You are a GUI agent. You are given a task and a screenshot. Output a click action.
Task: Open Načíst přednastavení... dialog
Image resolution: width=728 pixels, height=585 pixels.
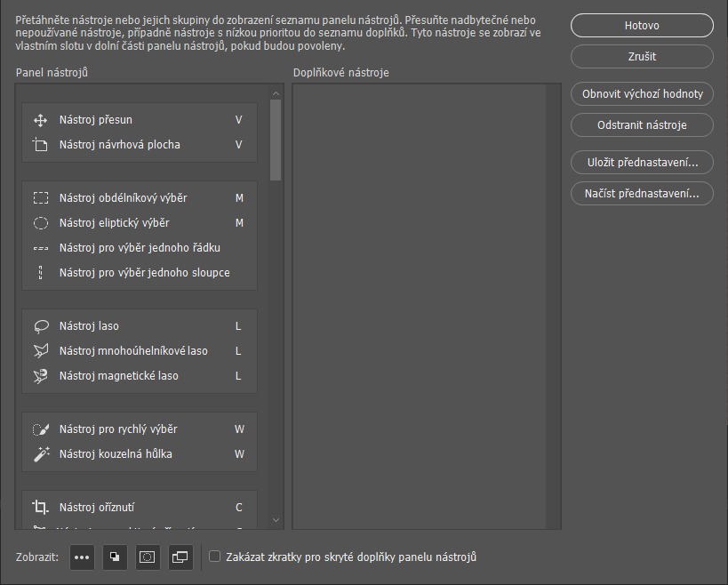pos(642,194)
